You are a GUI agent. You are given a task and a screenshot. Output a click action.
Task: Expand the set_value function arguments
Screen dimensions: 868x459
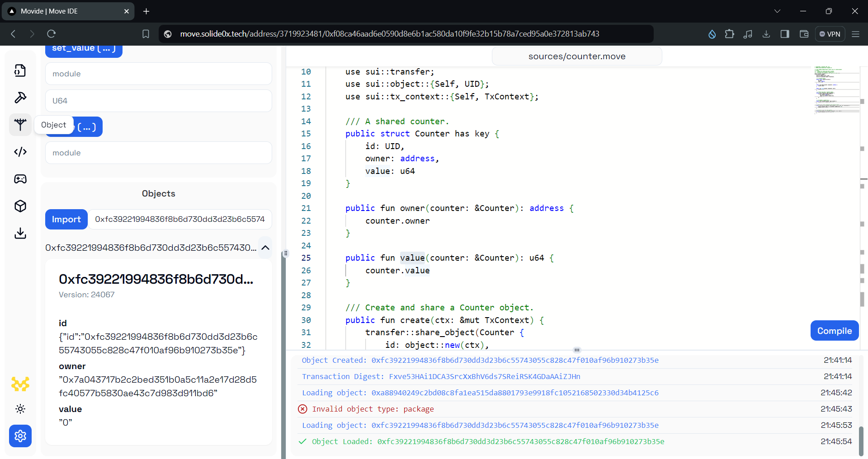coord(83,48)
